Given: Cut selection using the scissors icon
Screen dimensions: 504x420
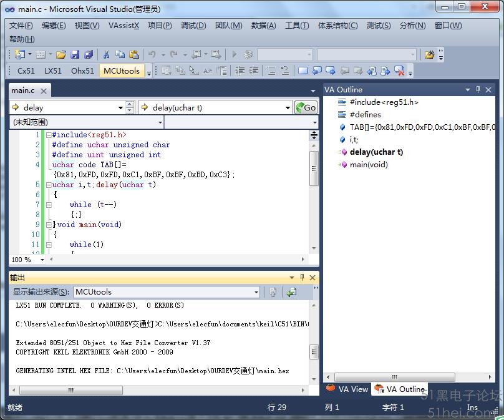Looking at the screenshot, I should click(107, 55).
